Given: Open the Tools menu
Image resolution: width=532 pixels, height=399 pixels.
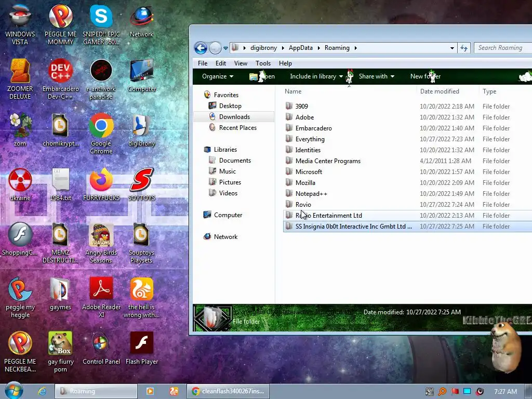Looking at the screenshot, I should tap(263, 63).
